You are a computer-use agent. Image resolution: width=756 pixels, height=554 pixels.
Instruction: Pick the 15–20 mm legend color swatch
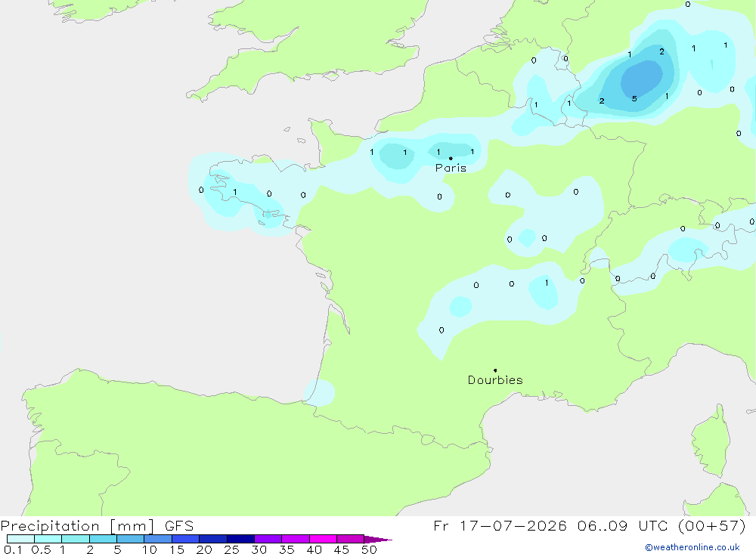pyautogui.click(x=186, y=539)
